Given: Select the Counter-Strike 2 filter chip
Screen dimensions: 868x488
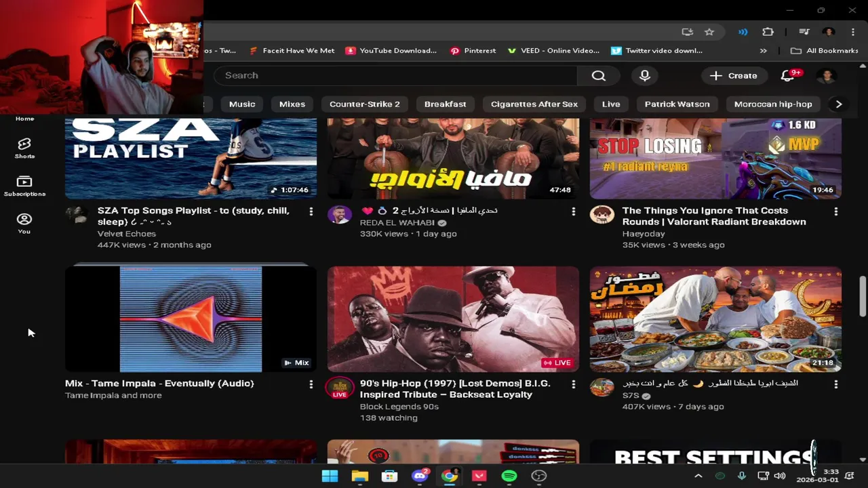Looking at the screenshot, I should coord(365,104).
